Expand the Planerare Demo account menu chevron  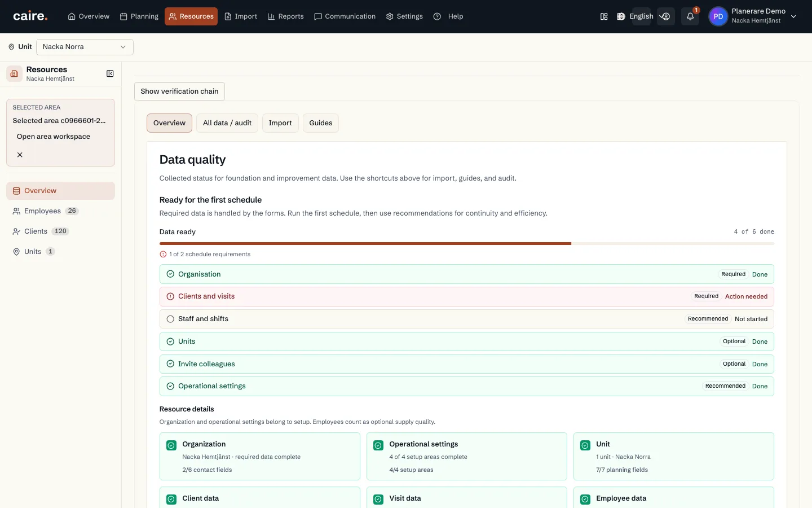793,16
